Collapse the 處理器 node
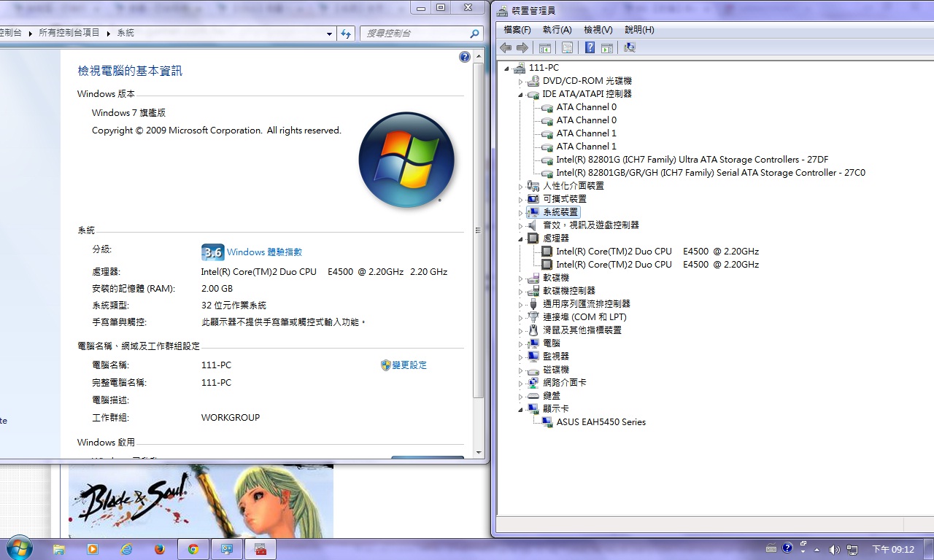The image size is (934, 560). coord(521,239)
